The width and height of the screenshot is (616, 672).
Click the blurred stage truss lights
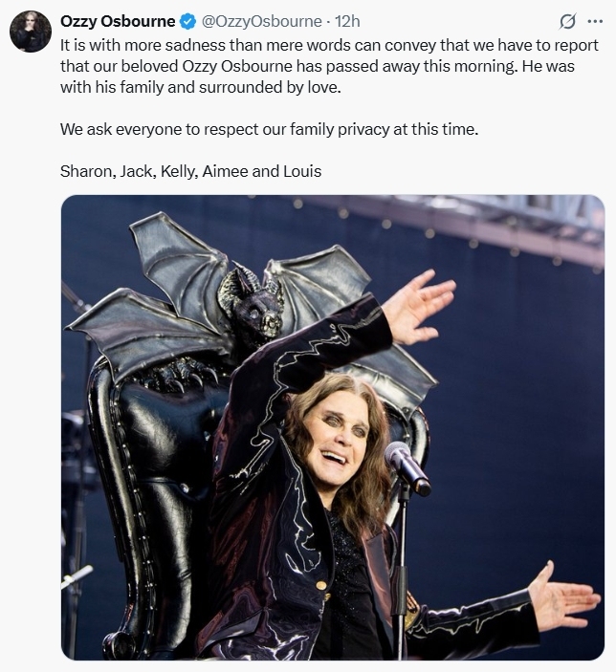[x=451, y=228]
